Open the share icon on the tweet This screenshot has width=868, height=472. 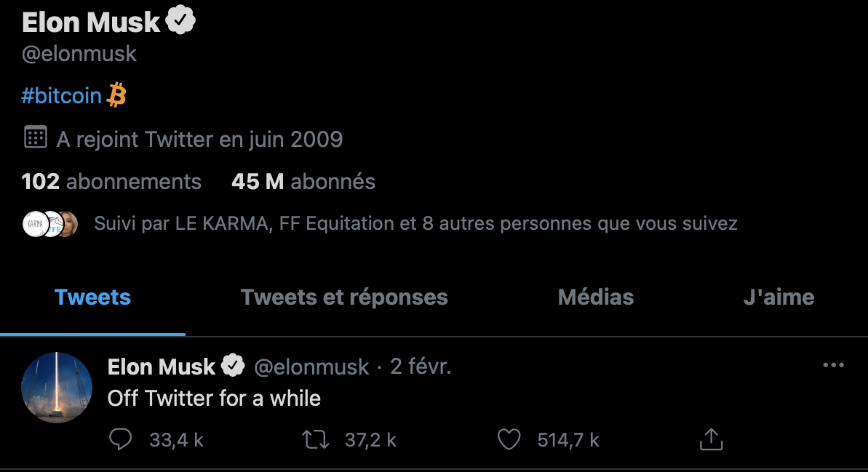(x=710, y=439)
